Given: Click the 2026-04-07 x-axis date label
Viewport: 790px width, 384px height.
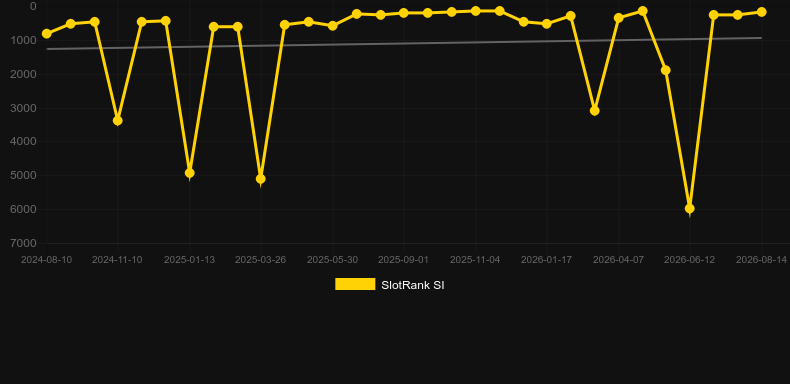Looking at the screenshot, I should [618, 260].
